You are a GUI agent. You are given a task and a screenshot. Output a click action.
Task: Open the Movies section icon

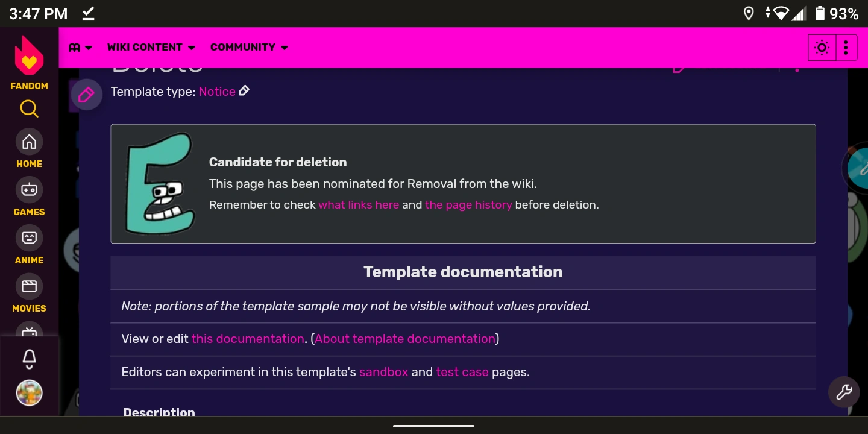pos(29,287)
